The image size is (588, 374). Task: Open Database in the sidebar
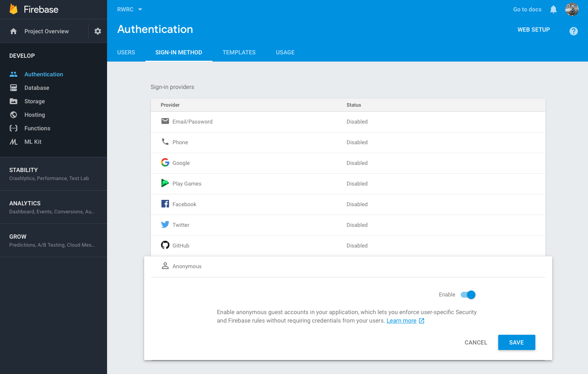[x=37, y=88]
